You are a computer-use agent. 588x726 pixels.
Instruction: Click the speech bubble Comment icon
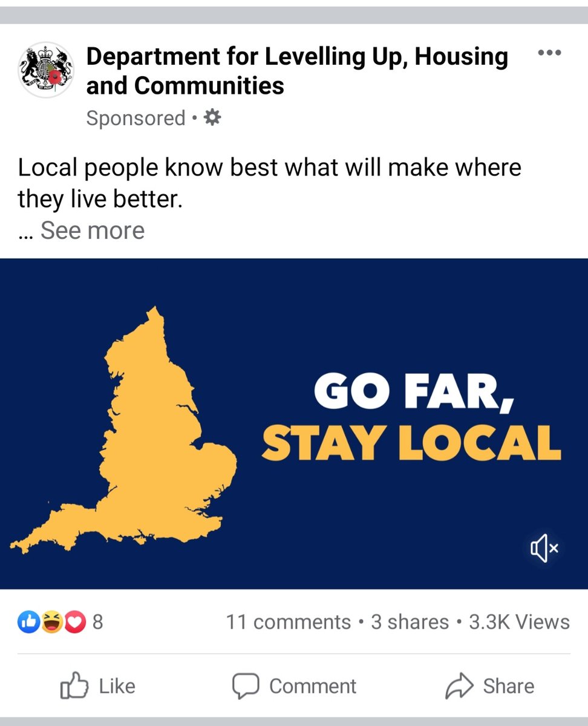click(246, 686)
